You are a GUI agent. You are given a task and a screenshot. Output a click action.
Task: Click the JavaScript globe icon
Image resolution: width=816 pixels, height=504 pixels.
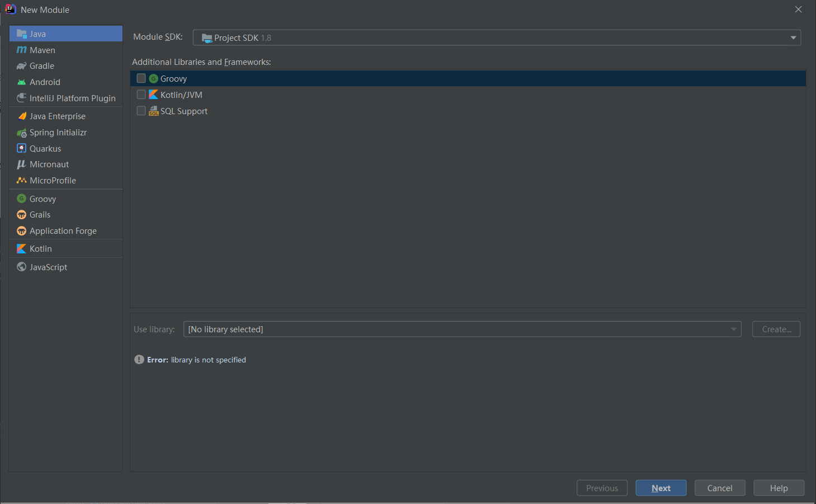pyautogui.click(x=22, y=267)
